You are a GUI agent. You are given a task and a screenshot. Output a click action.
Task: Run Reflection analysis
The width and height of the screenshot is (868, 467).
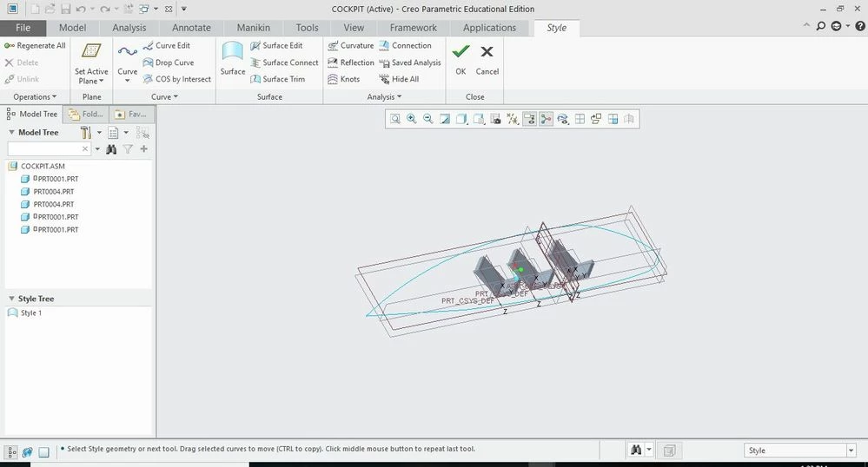pos(350,62)
